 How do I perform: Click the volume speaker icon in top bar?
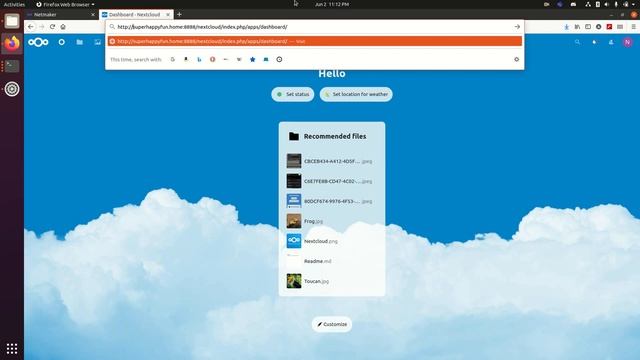click(606, 4)
